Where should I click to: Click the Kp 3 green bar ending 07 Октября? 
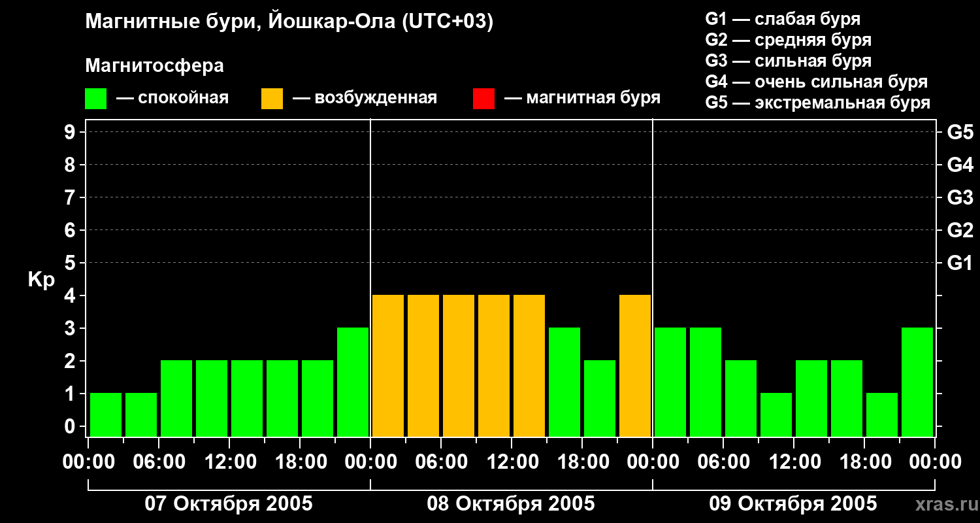click(353, 382)
